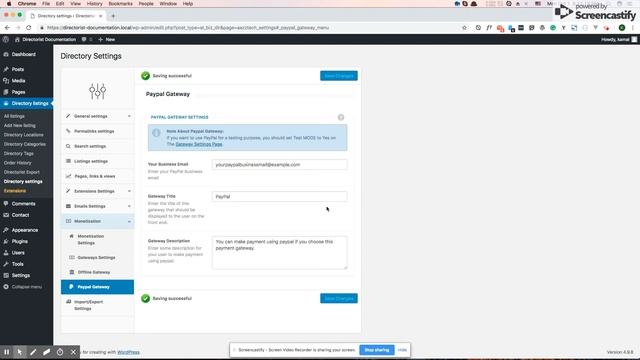Click the info icon in the blue note
This screenshot has width=640, height=360.
click(x=156, y=133)
